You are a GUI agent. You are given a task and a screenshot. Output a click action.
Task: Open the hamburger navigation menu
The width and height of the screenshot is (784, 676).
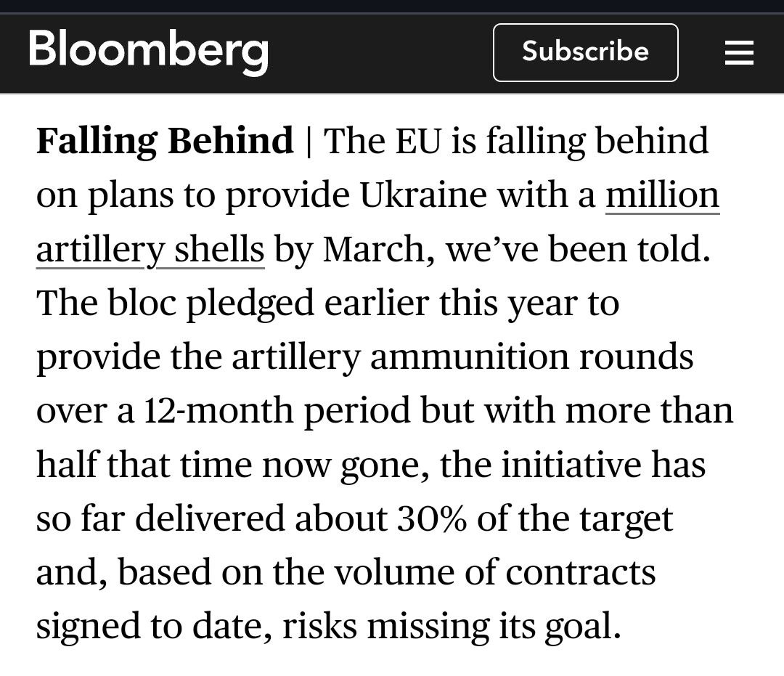(x=739, y=53)
